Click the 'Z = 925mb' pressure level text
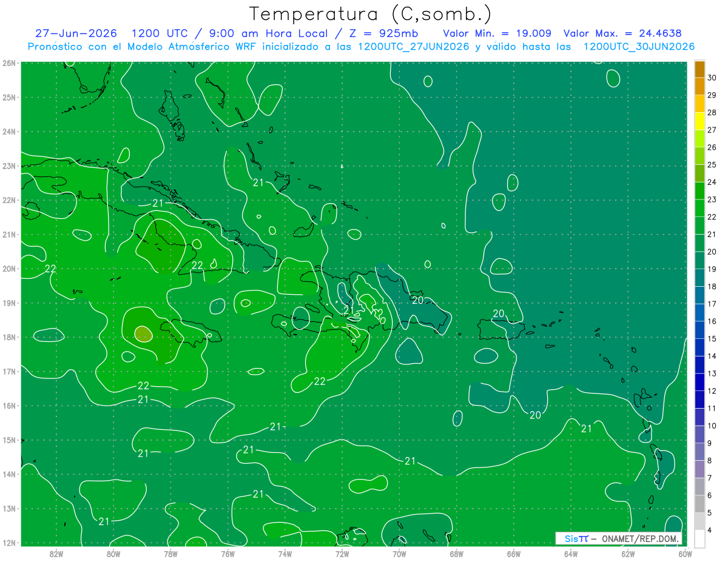The width and height of the screenshot is (728, 562). coord(383,33)
